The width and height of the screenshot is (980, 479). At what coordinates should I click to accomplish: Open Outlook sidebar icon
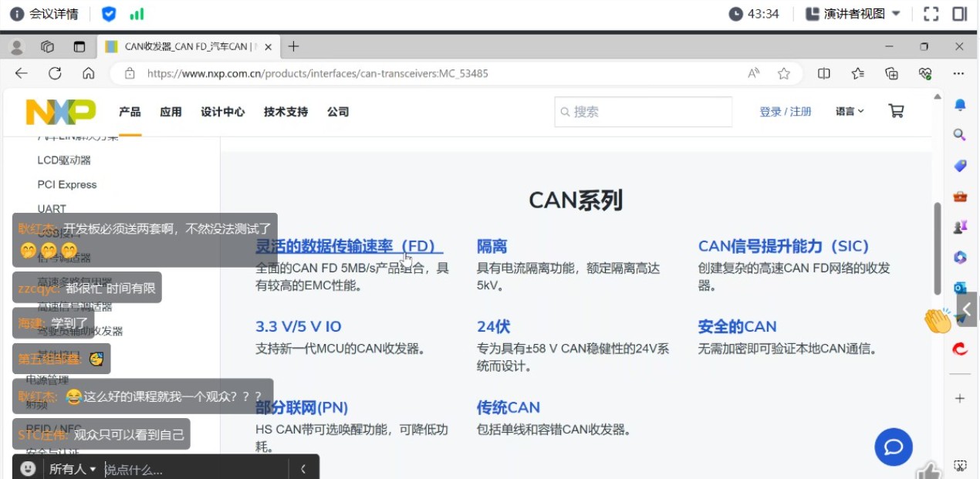pyautogui.click(x=959, y=288)
